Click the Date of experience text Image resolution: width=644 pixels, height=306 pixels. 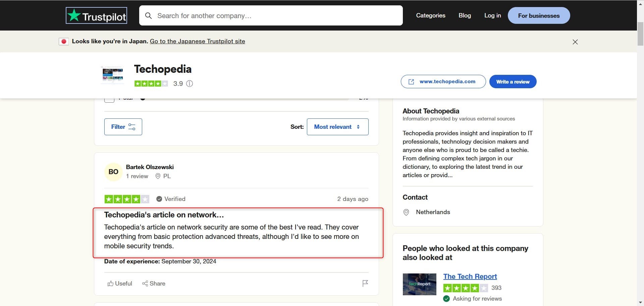click(160, 261)
